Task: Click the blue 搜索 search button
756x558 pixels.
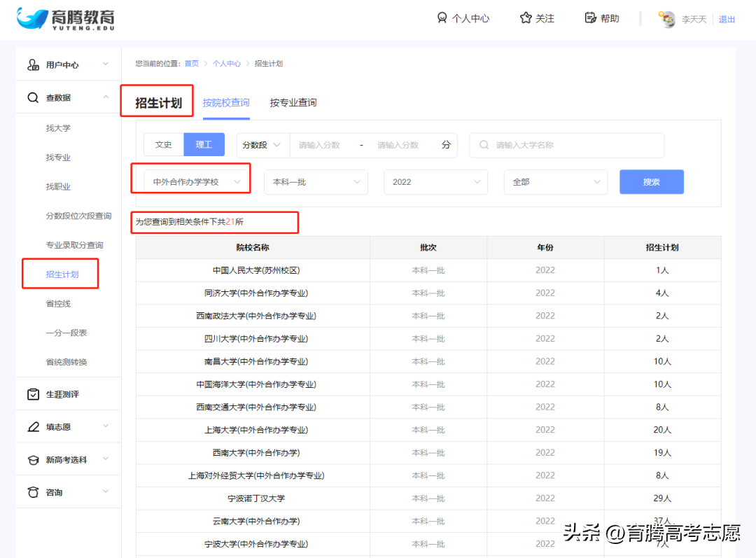Action: tap(651, 181)
